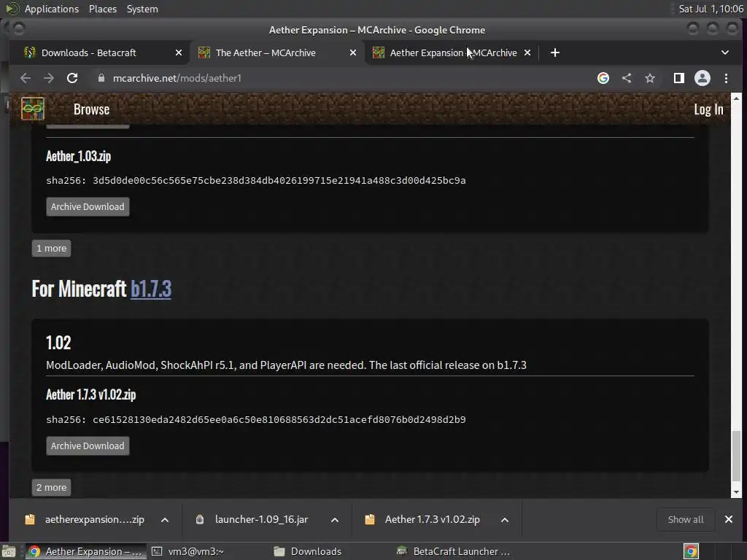Close The Aether – MCArchive tab
This screenshot has width=747, height=560.
coord(353,52)
